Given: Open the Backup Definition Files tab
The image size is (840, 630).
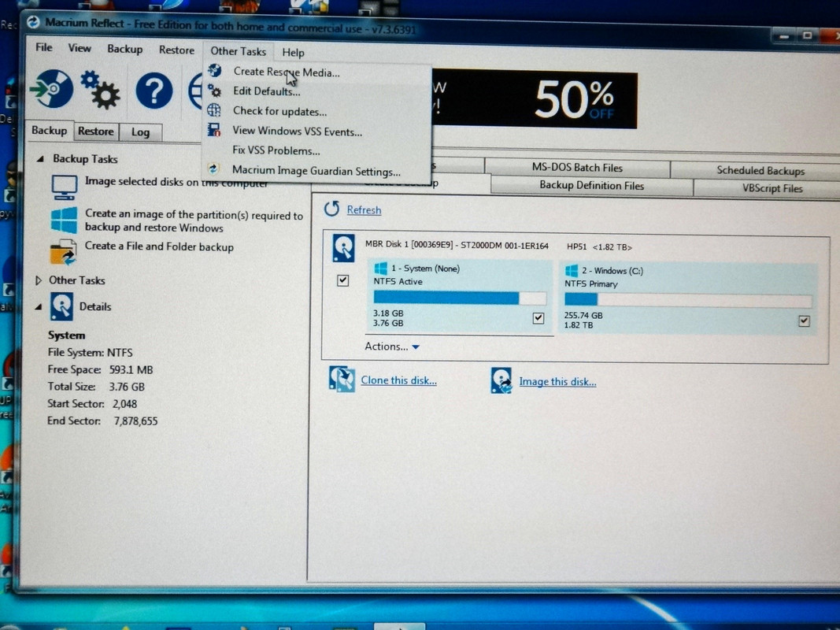Looking at the screenshot, I should tap(591, 185).
